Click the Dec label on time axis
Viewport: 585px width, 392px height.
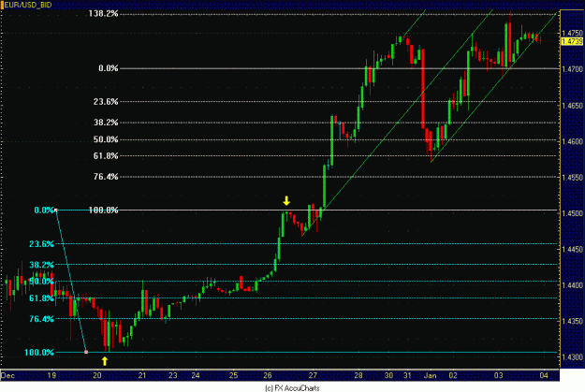(x=7, y=375)
